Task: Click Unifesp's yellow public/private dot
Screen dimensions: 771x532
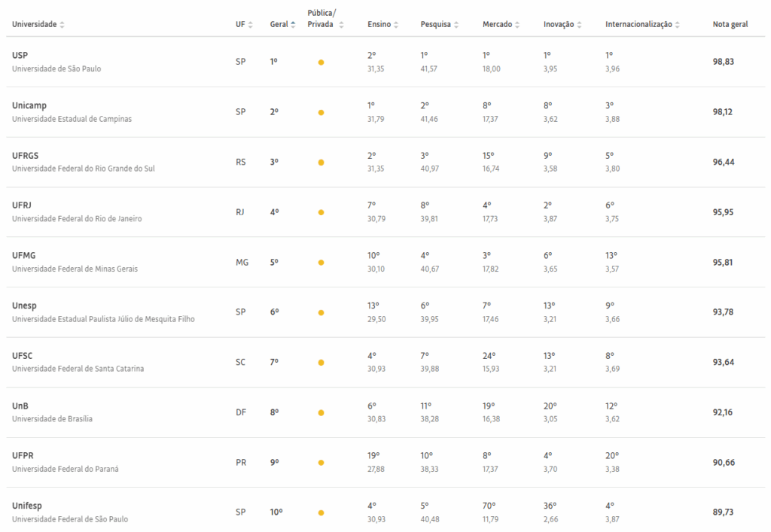Action: click(x=321, y=513)
